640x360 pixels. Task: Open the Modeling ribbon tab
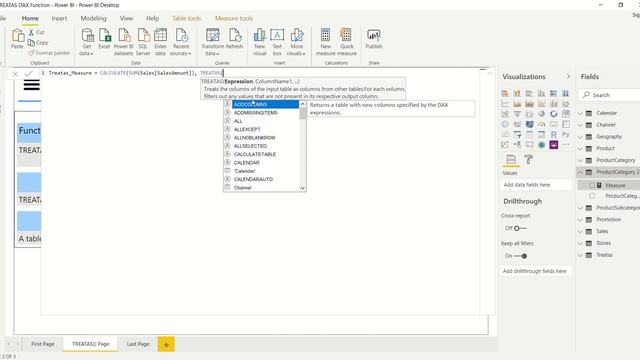click(93, 18)
